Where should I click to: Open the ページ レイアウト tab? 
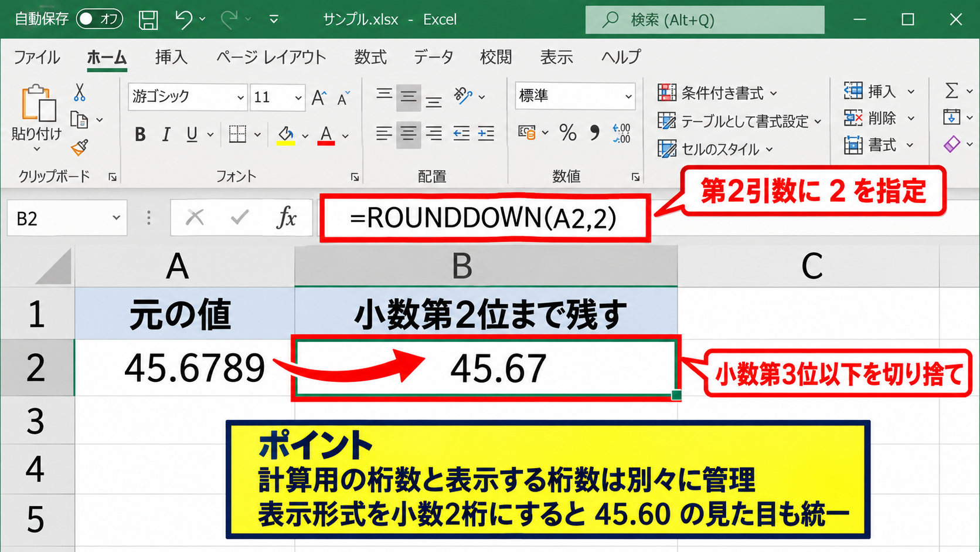(271, 57)
